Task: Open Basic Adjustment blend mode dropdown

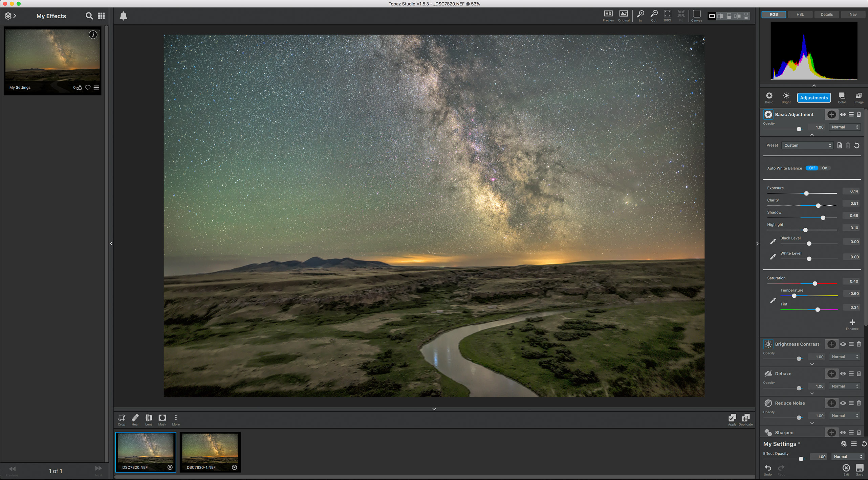Action: point(845,127)
